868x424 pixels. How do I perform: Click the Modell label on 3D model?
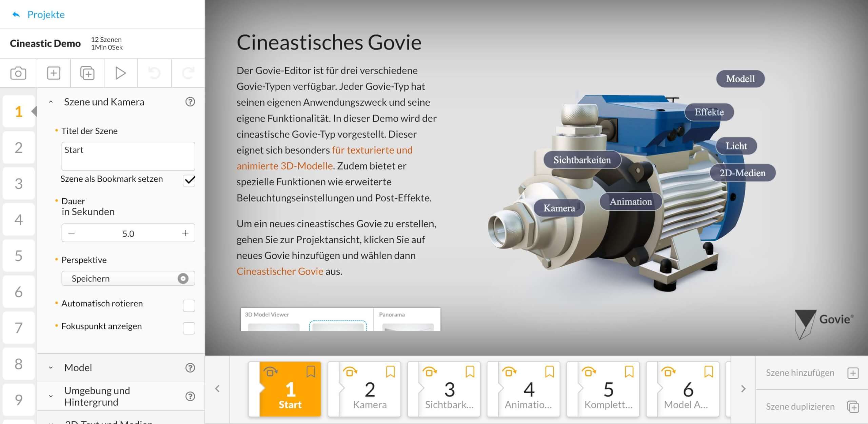coord(740,79)
